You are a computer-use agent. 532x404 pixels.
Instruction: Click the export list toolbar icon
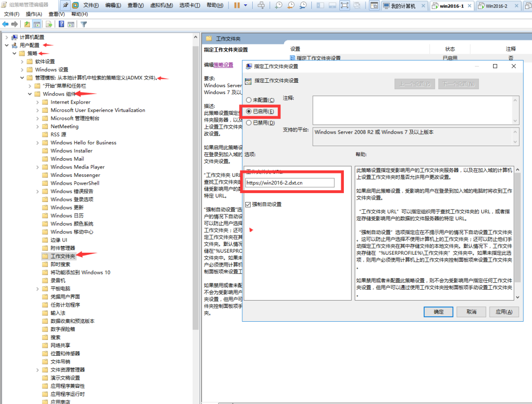click(x=49, y=24)
